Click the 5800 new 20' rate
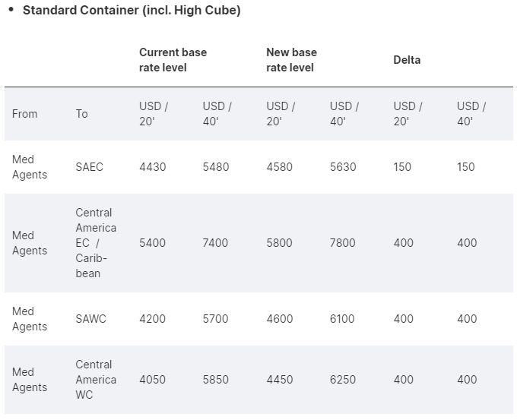 (x=279, y=243)
